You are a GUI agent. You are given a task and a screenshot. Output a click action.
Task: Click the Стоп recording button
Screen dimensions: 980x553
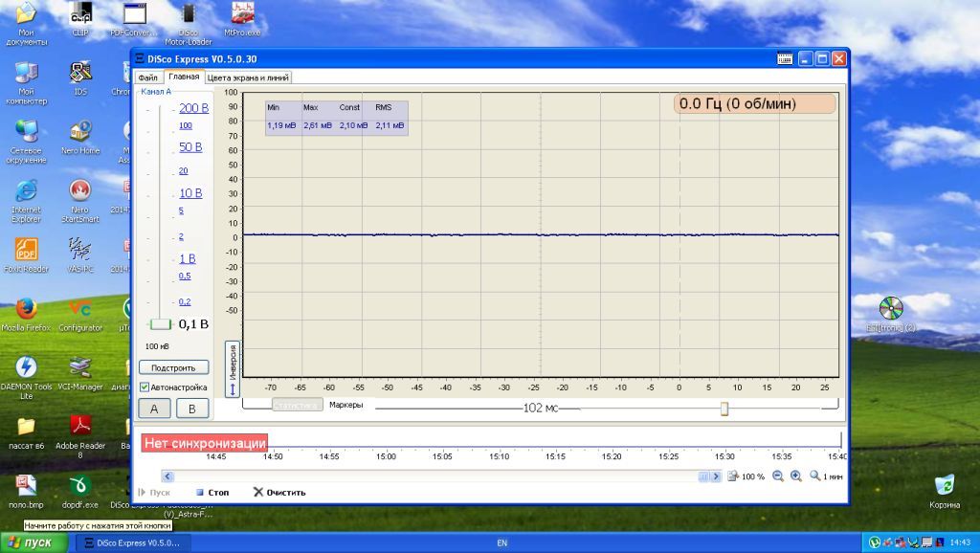(x=212, y=493)
